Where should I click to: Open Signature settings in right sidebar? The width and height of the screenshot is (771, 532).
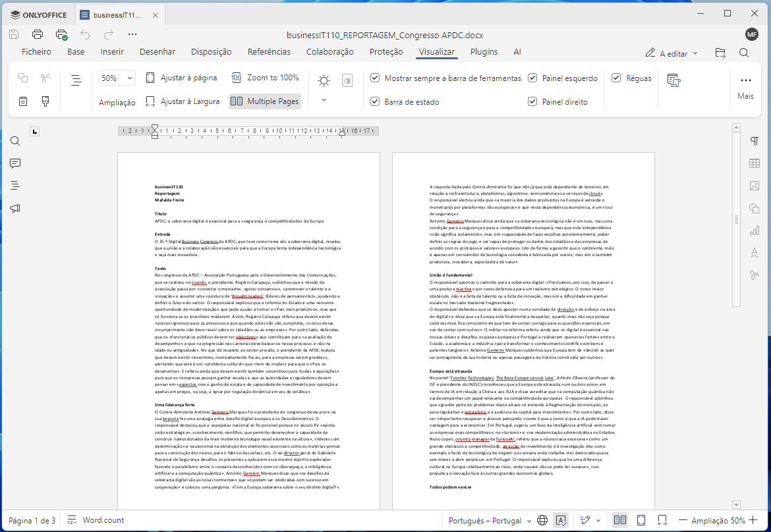pyautogui.click(x=755, y=275)
